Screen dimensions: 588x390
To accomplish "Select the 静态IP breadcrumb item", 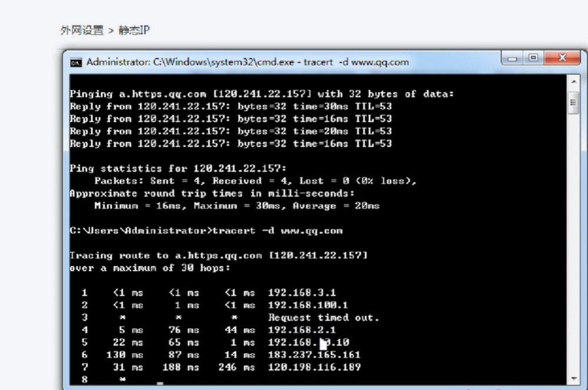I will pos(134,30).
